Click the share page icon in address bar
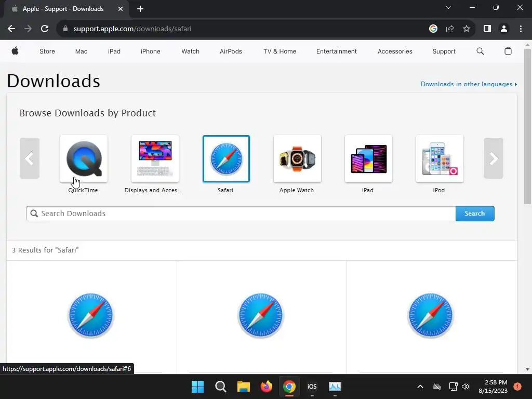Image resolution: width=532 pixels, height=399 pixels. click(x=450, y=29)
